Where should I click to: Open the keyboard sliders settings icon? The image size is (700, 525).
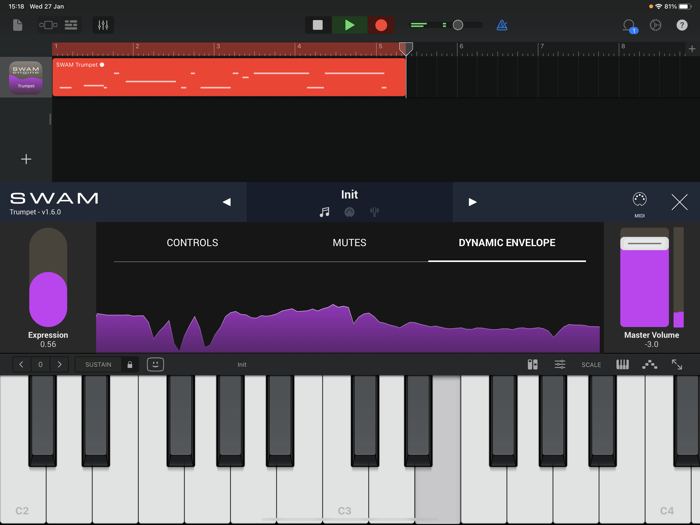pos(560,364)
